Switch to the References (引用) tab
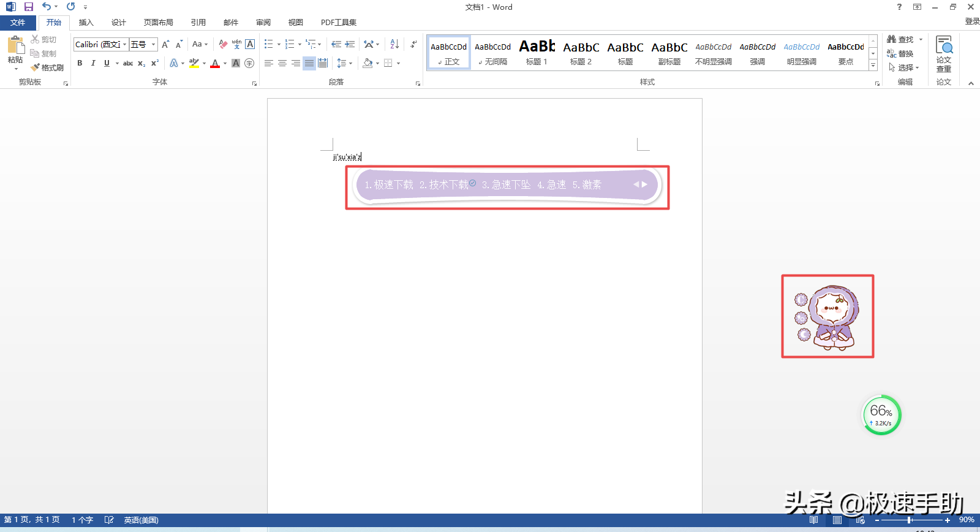The image size is (980, 532). point(198,23)
